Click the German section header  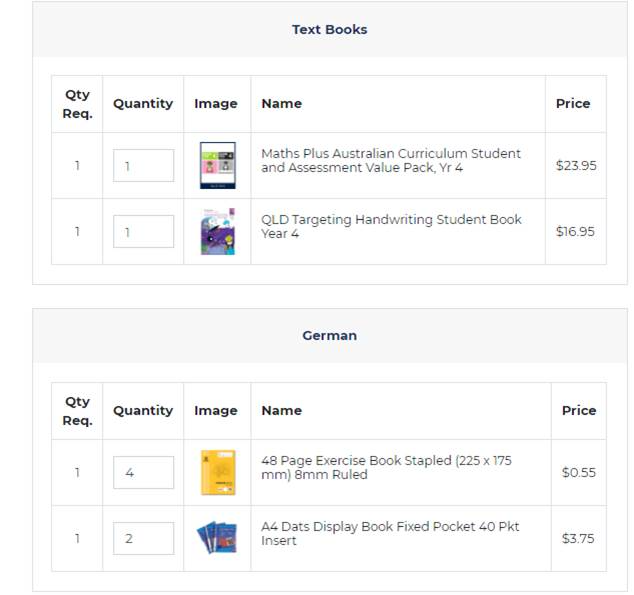tap(329, 336)
